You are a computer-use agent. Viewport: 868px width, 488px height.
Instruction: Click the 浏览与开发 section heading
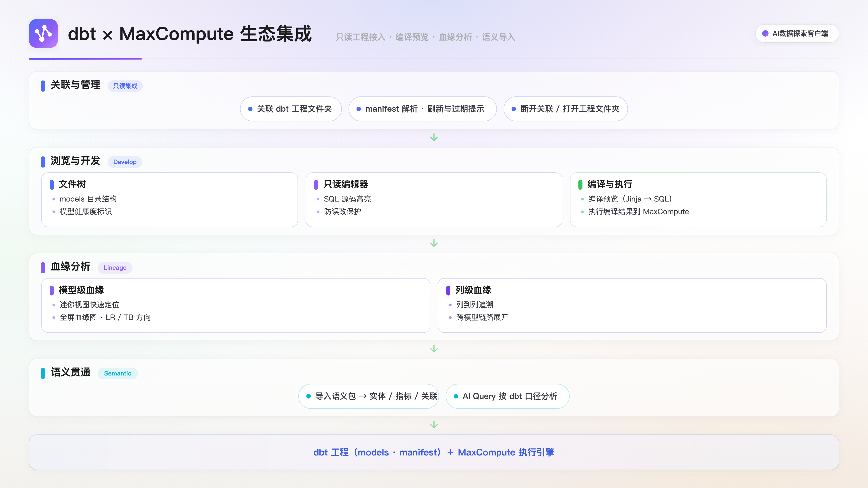[75, 161]
